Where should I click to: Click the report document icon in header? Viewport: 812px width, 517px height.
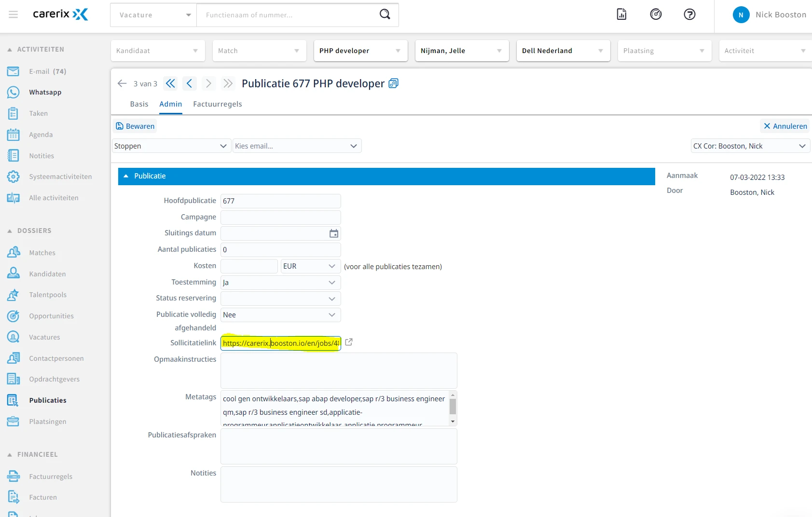621,14
